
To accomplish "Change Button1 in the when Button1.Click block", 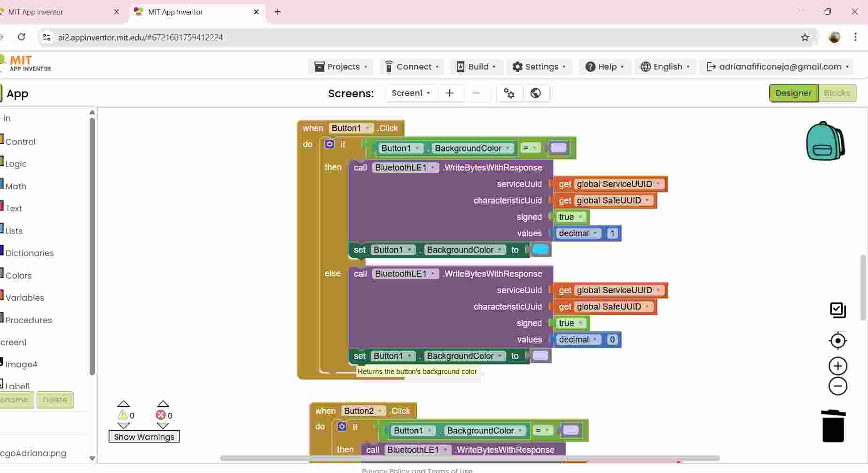I will coord(351,128).
